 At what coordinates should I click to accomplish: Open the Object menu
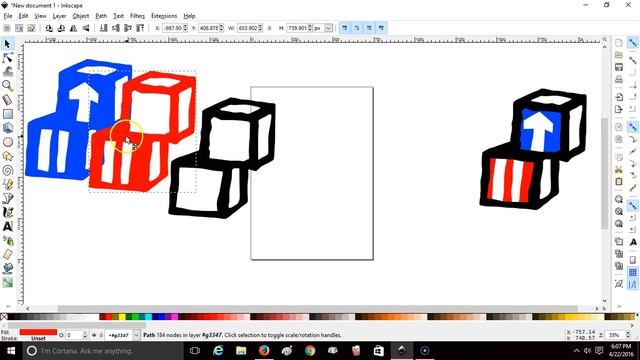click(80, 16)
